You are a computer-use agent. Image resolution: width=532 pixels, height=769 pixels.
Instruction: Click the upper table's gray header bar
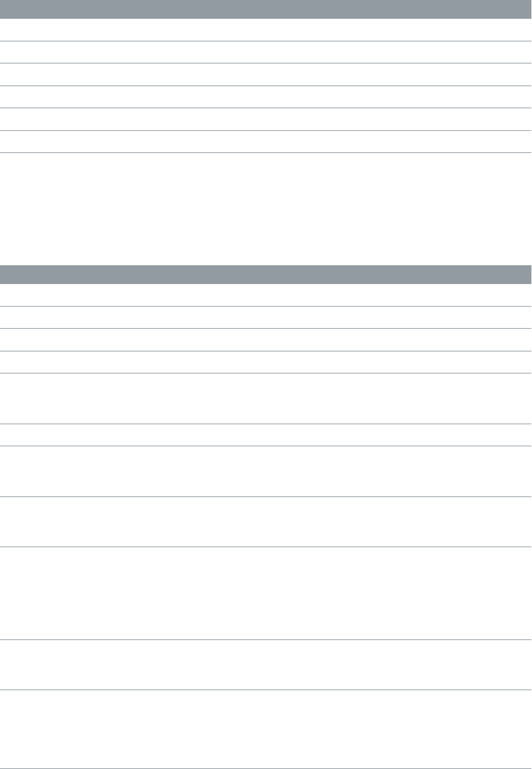[x=266, y=9]
